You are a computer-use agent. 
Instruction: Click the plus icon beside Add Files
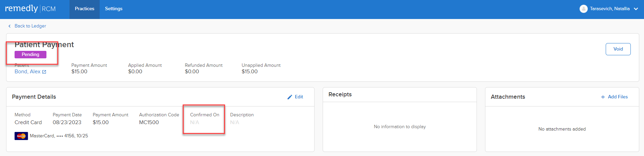[603, 97]
